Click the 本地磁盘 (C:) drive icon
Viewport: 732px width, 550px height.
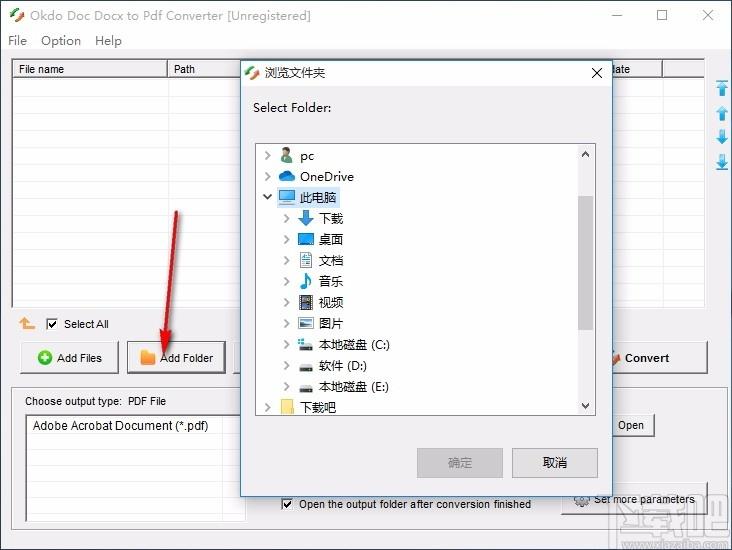pos(305,345)
